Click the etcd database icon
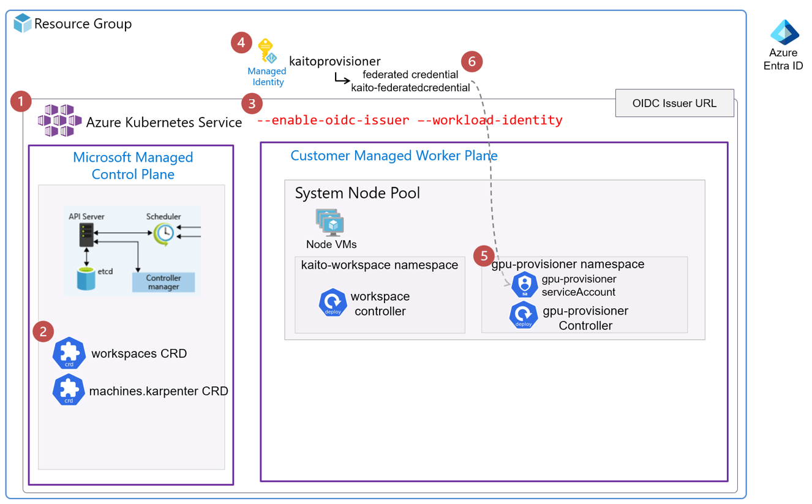This screenshot has width=812, height=504. (x=86, y=279)
